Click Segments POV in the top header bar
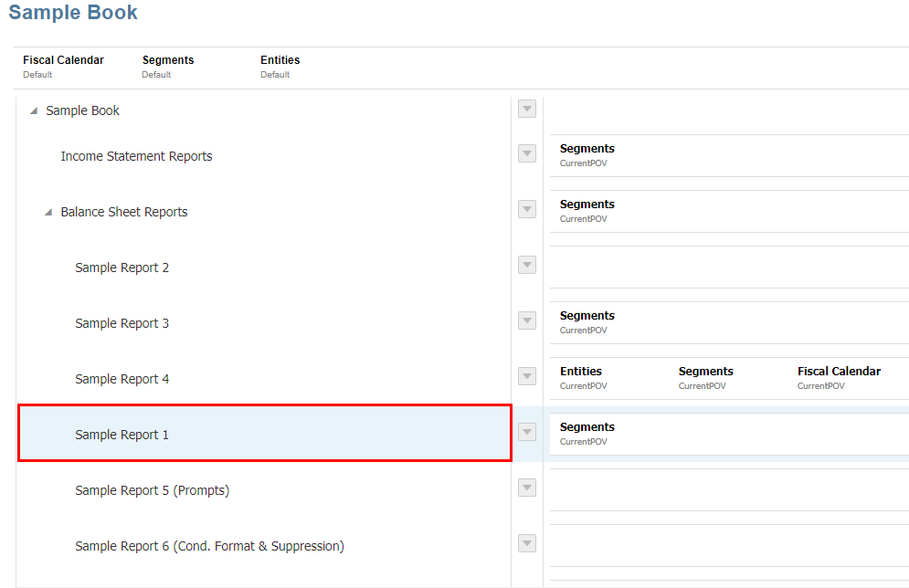 [168, 66]
